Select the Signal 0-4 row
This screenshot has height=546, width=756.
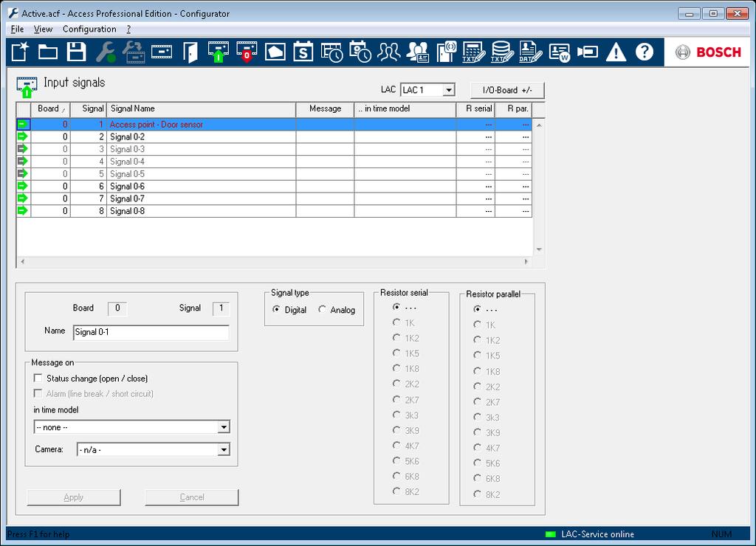coord(274,162)
